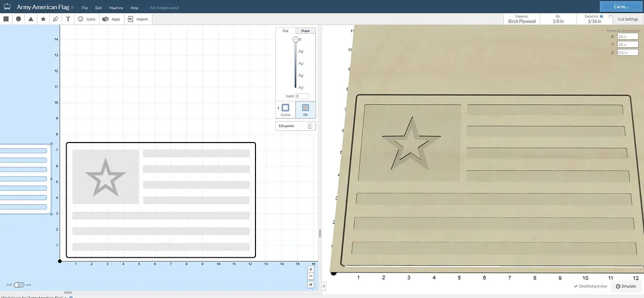Switch to the Shape tab
The width and height of the screenshot is (644, 298).
(x=305, y=31)
